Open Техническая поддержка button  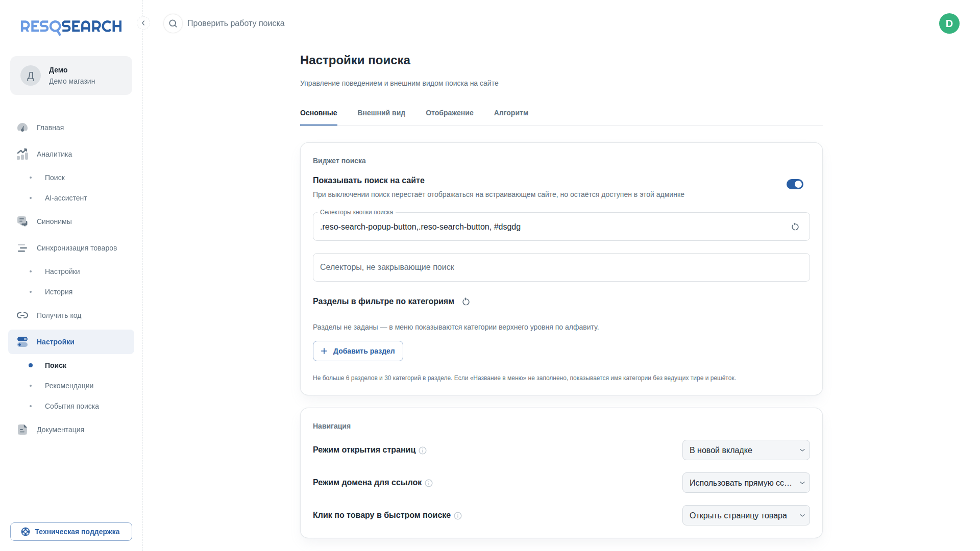click(x=71, y=532)
